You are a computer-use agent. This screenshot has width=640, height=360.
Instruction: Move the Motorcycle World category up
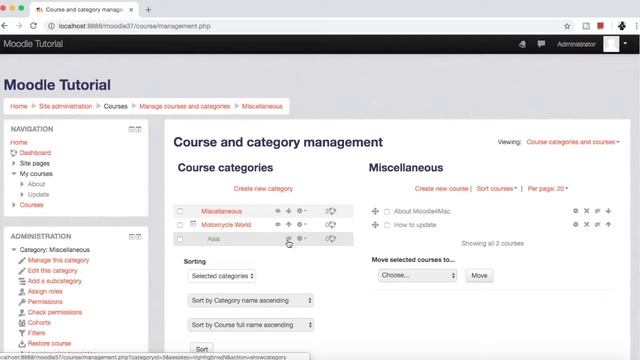pos(289,224)
